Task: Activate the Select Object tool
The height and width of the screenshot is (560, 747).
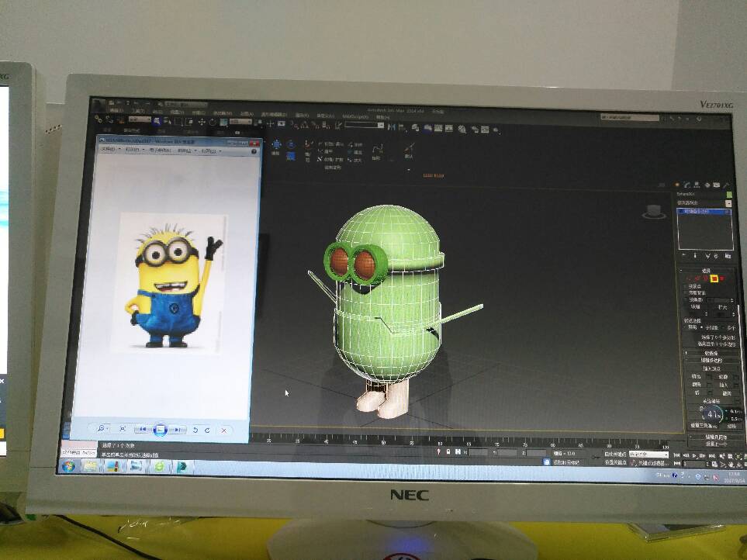Action: (157, 122)
